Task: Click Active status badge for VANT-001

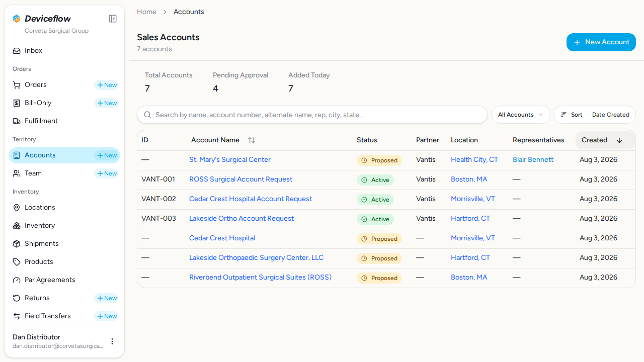Action: 375,180
